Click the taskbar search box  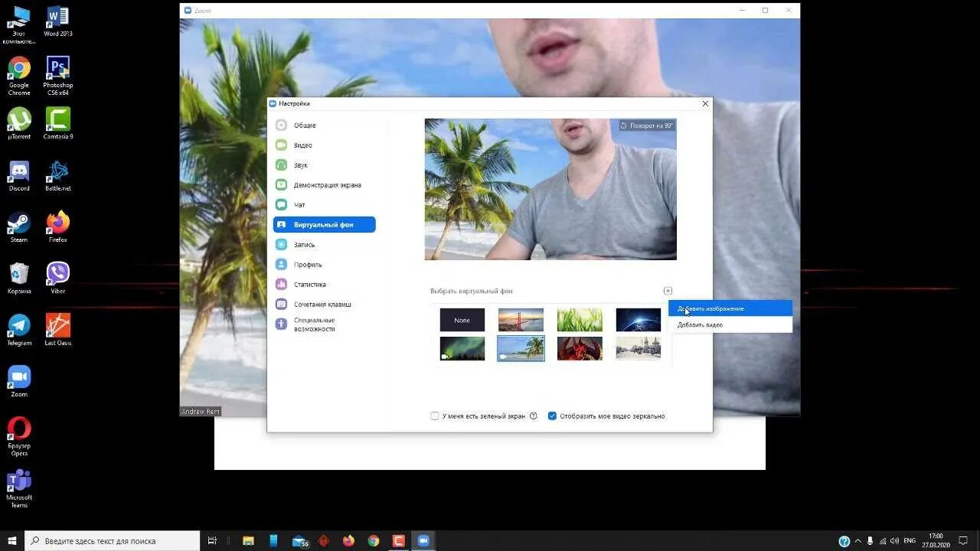[113, 541]
